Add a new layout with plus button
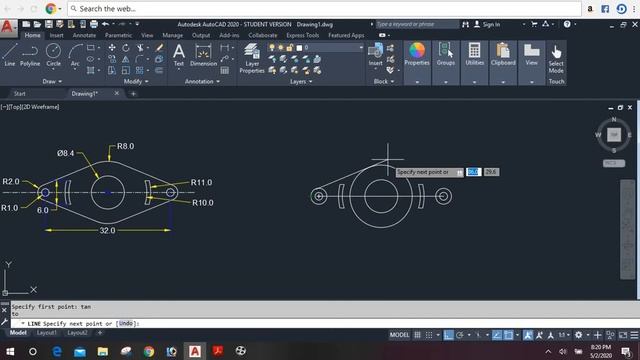The height and width of the screenshot is (360, 640). pos(100,333)
